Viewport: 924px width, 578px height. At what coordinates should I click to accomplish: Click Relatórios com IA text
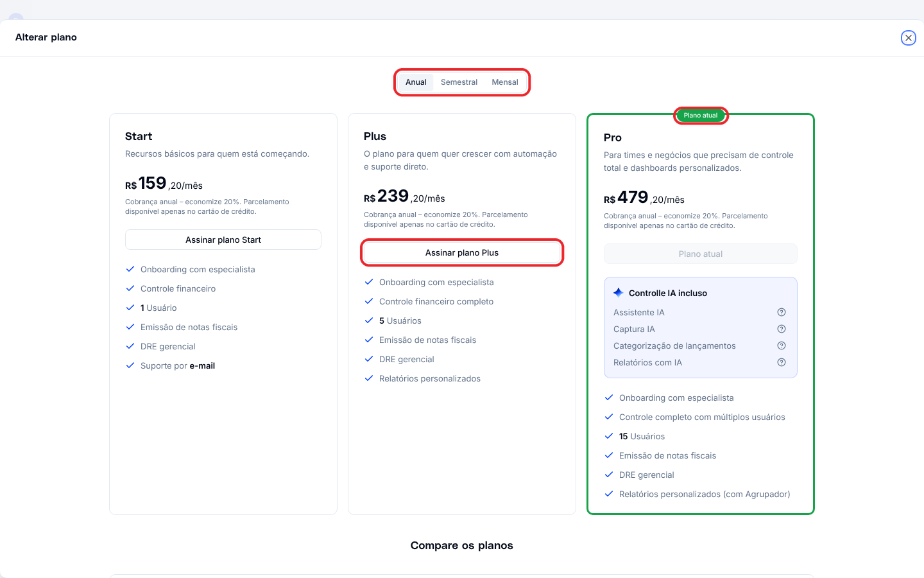click(x=647, y=362)
